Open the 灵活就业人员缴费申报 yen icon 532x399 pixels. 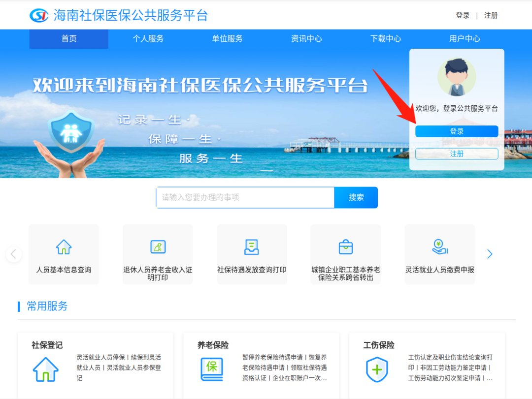click(439, 246)
